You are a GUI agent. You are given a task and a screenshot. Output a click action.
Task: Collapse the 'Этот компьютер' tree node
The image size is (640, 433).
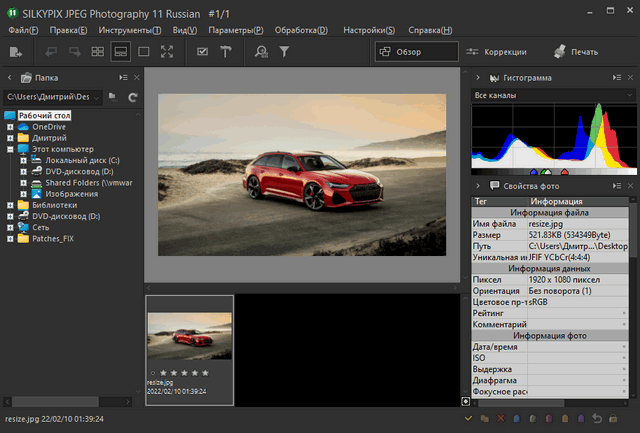tap(10, 149)
